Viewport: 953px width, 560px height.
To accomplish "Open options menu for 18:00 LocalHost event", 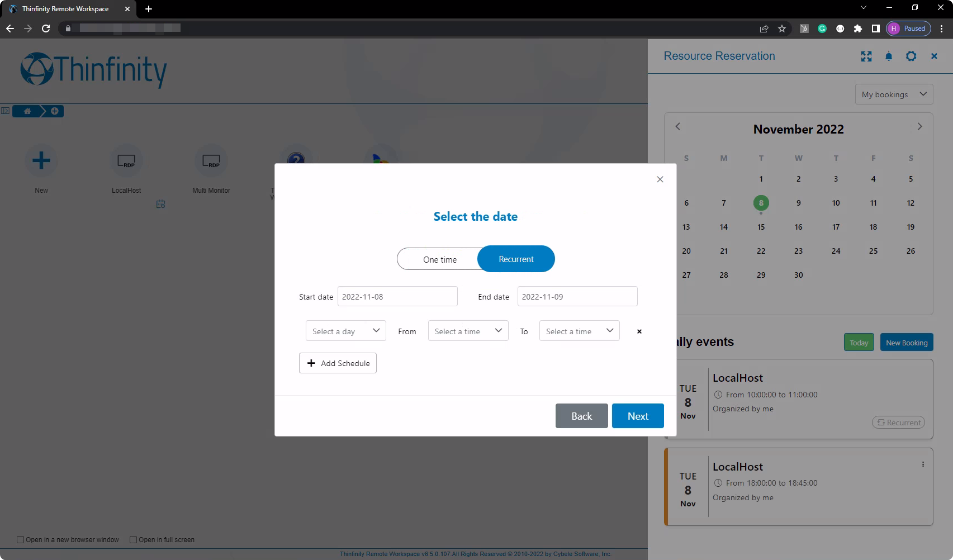I will [x=923, y=464].
